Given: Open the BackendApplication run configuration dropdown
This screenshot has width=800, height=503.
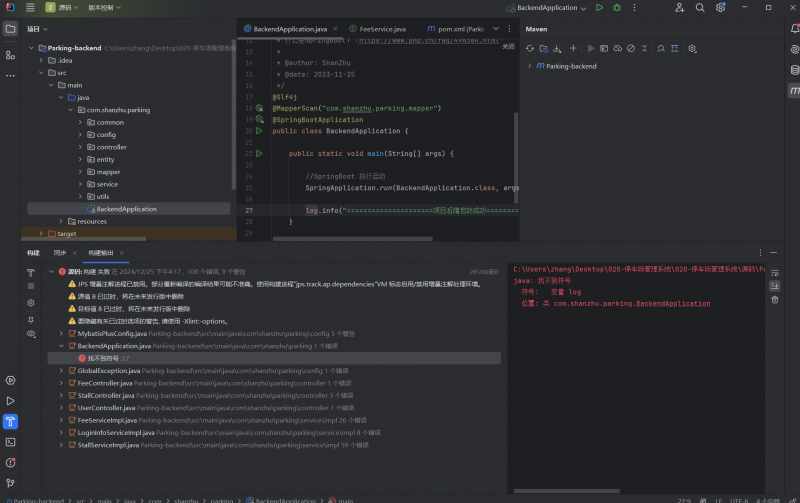Looking at the screenshot, I should 546,8.
